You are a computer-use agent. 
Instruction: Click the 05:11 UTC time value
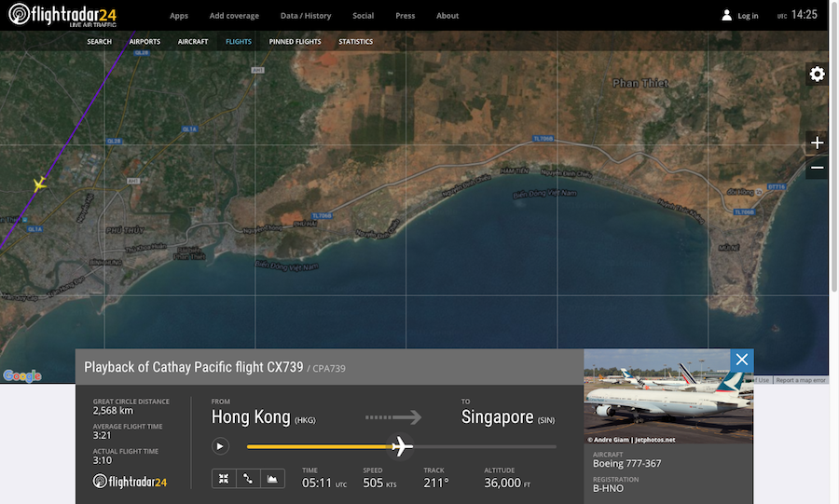(x=324, y=483)
